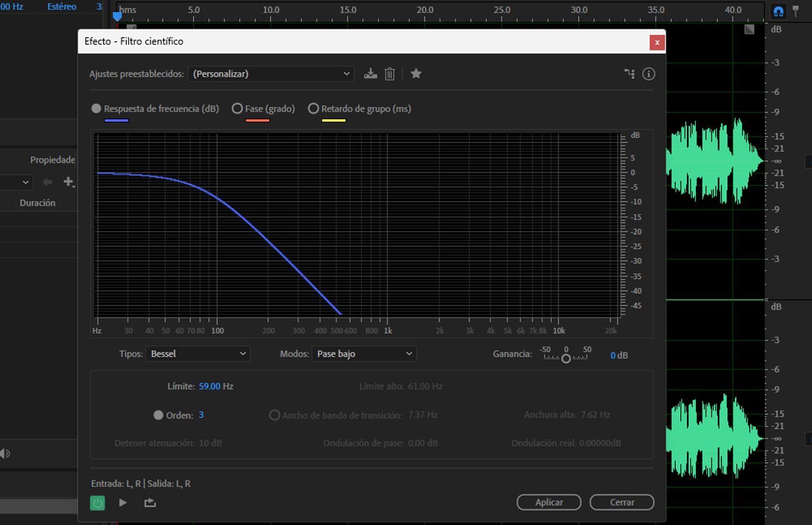Click the Estéreo label in the top-left
Viewport: 812px width, 525px height.
62,6
